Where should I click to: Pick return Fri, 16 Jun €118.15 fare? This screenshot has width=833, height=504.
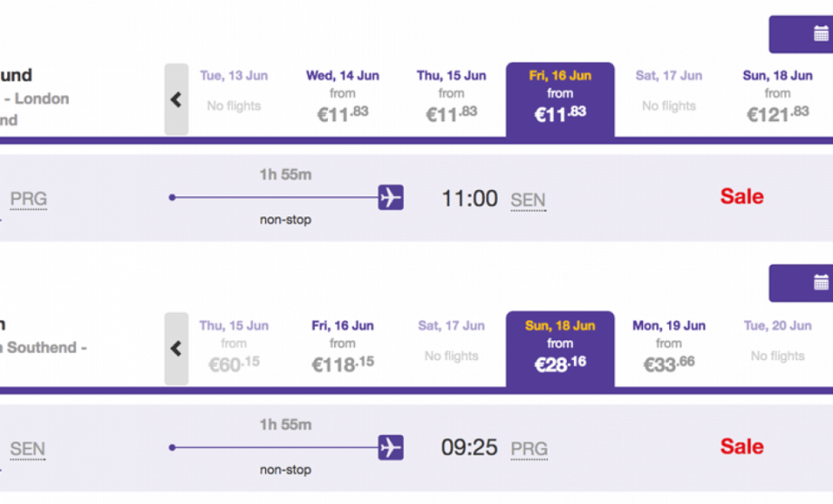point(342,349)
